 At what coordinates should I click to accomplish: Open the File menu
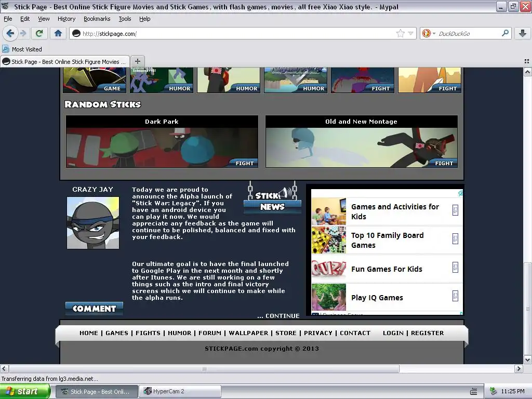[x=7, y=19]
